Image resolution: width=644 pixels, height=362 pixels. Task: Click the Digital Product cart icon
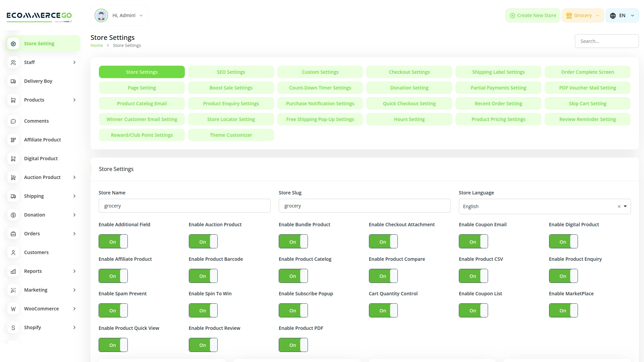click(x=13, y=159)
